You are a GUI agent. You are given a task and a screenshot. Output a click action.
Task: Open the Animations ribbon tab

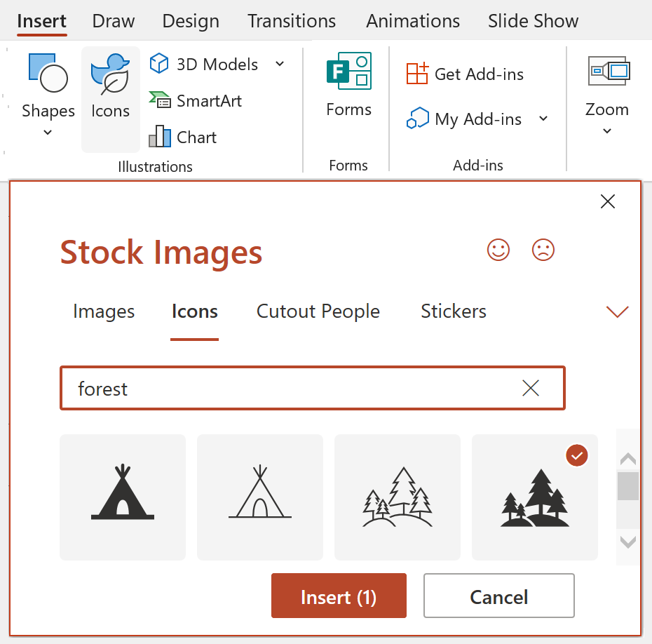click(412, 21)
